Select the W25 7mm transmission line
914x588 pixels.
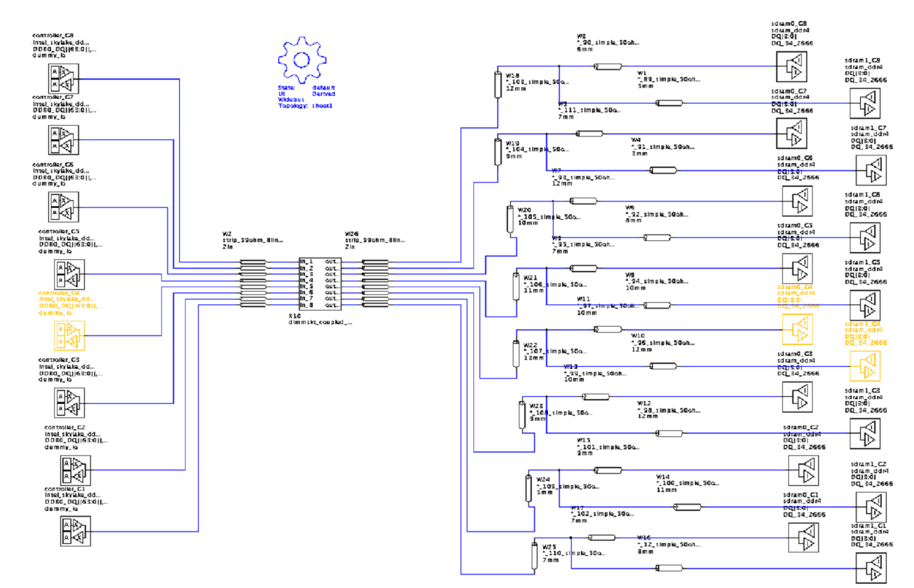tap(535, 555)
